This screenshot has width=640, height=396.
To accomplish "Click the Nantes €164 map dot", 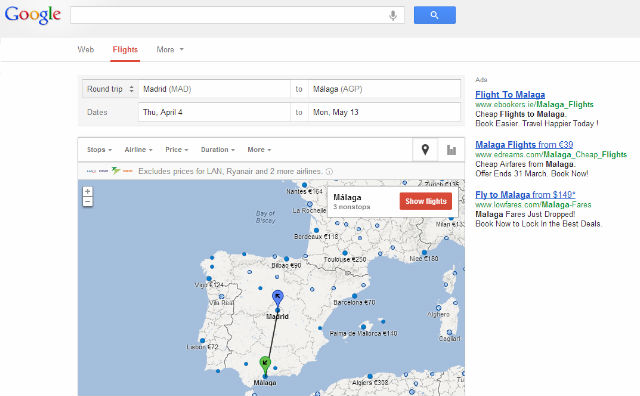I will pos(304,185).
